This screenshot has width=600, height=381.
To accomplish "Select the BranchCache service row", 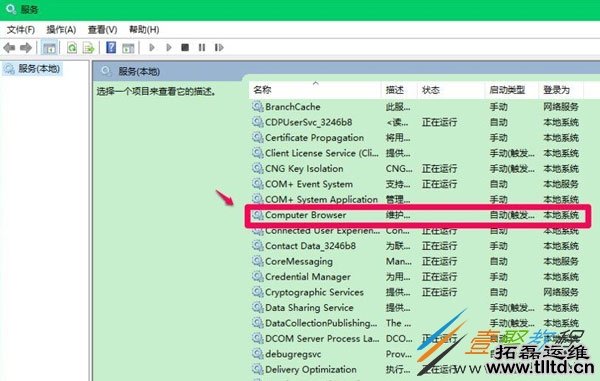I will pyautogui.click(x=416, y=107).
